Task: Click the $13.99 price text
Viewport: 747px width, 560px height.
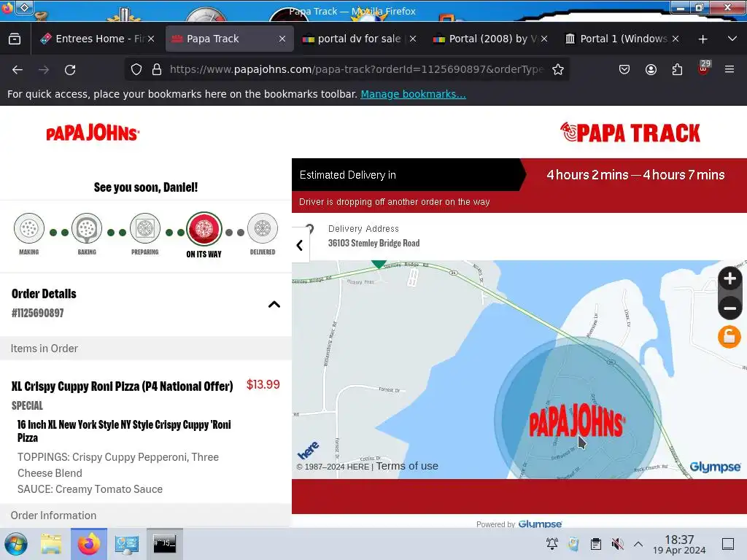Action: click(x=263, y=384)
